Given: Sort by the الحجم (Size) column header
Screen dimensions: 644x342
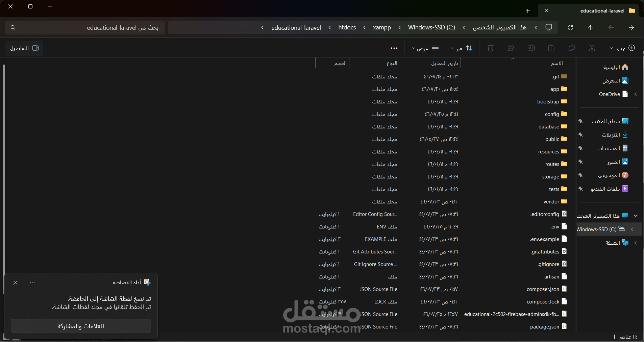Looking at the screenshot, I should point(332,63).
